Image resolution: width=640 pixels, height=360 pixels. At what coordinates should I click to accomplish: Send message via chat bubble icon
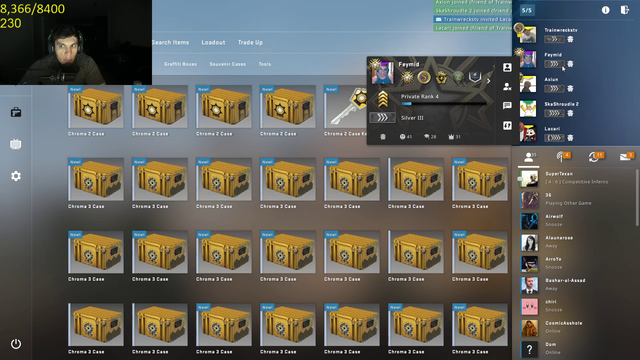point(507,106)
